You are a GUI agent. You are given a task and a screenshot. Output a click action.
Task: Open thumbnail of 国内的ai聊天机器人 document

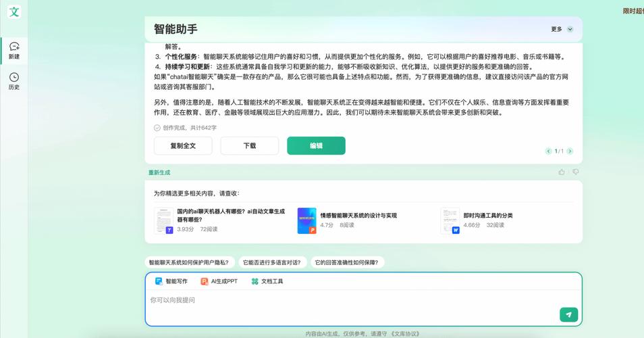(163, 220)
